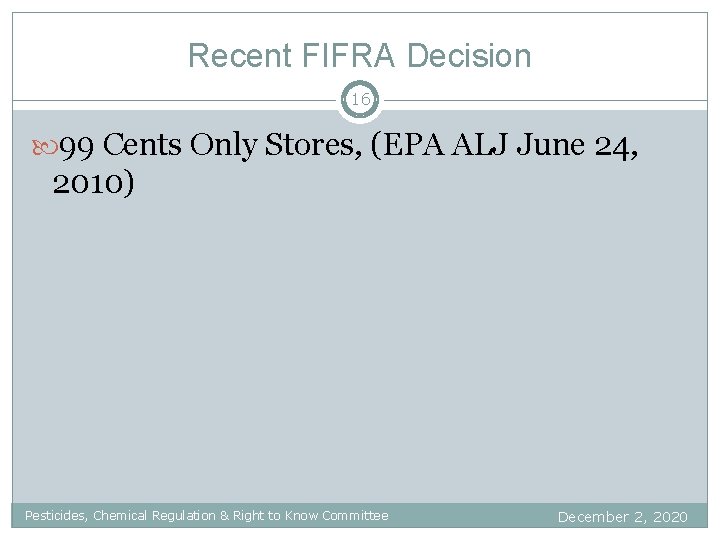This screenshot has height=540, width=720.
Task: Click 'Right to Know Committee' footer text
Action: pyautogui.click(x=310, y=516)
